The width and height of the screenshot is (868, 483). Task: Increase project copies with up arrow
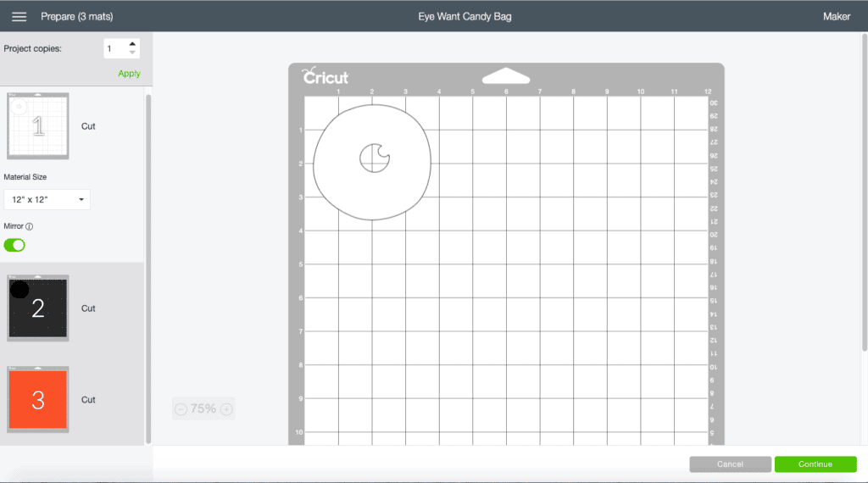pos(132,44)
